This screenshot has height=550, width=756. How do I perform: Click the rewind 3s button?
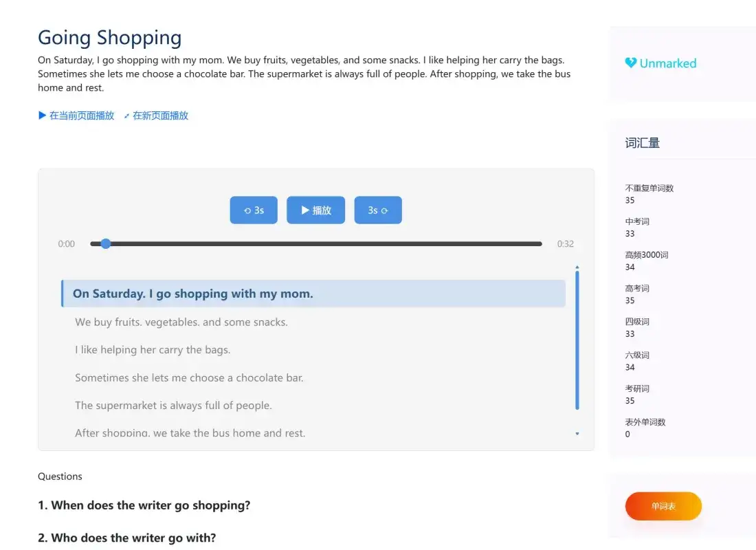coord(254,210)
